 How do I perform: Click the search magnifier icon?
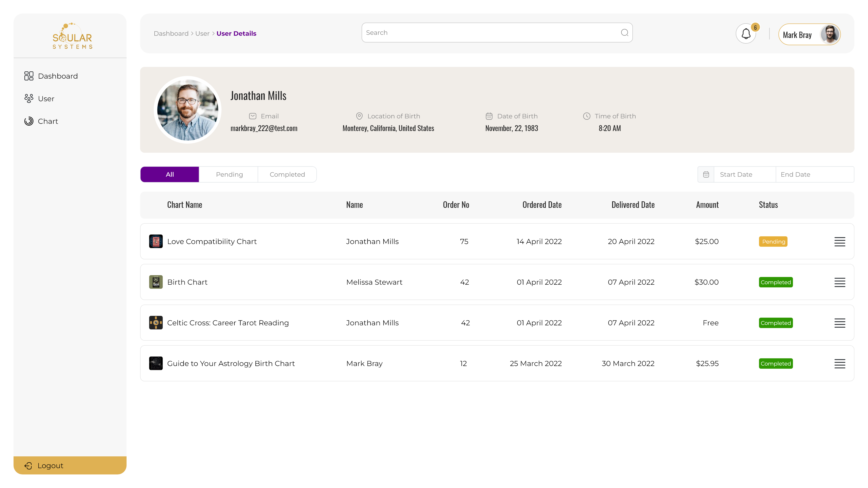pos(624,33)
